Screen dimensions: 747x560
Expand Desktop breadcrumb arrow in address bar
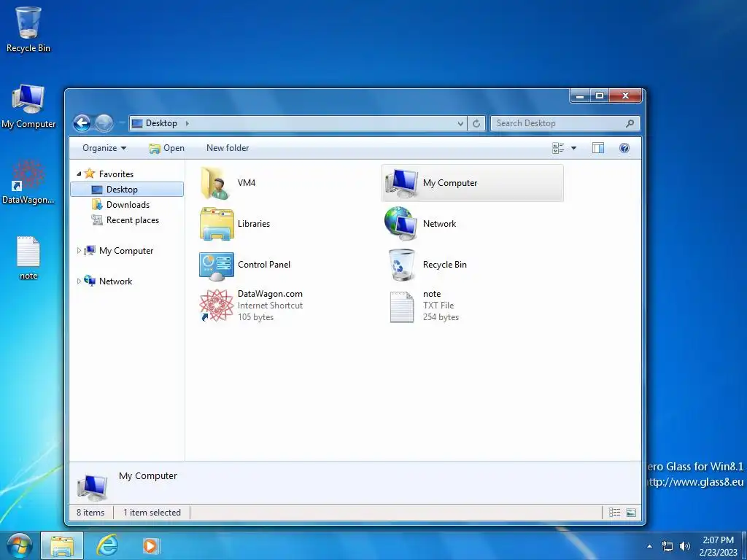click(187, 123)
